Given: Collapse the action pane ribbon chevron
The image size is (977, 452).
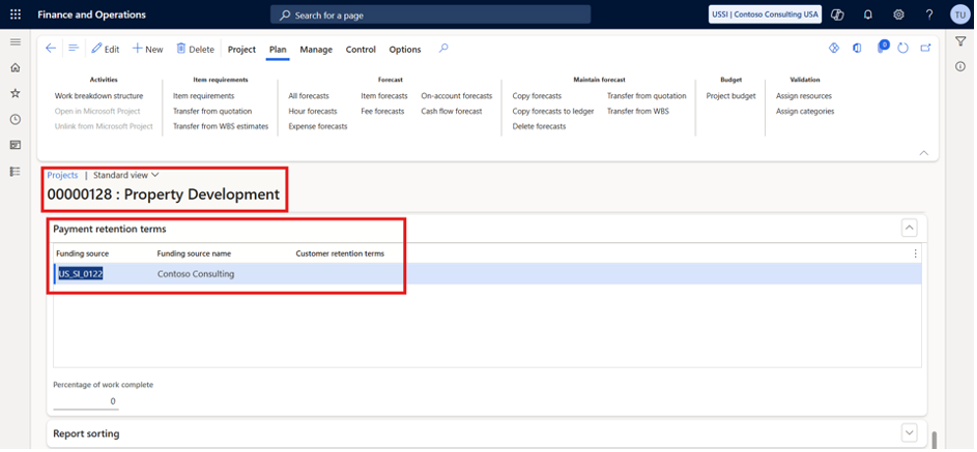Looking at the screenshot, I should (924, 153).
